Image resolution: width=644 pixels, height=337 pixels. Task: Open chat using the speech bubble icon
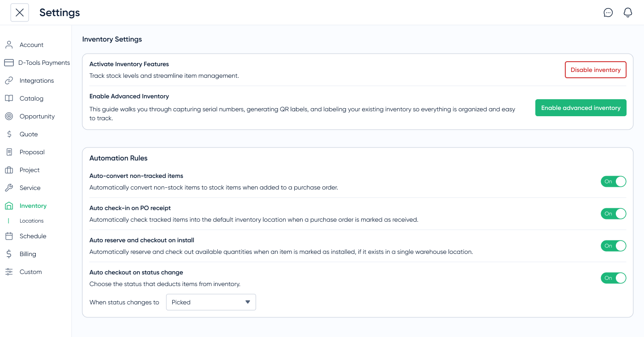(608, 13)
